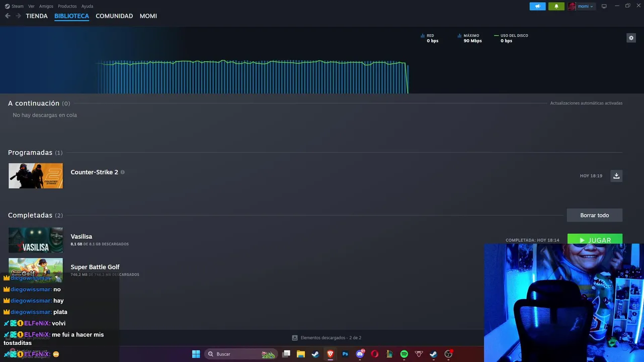Switch to the BIBLIOTECA tab
This screenshot has height=362, width=644.
[71, 16]
